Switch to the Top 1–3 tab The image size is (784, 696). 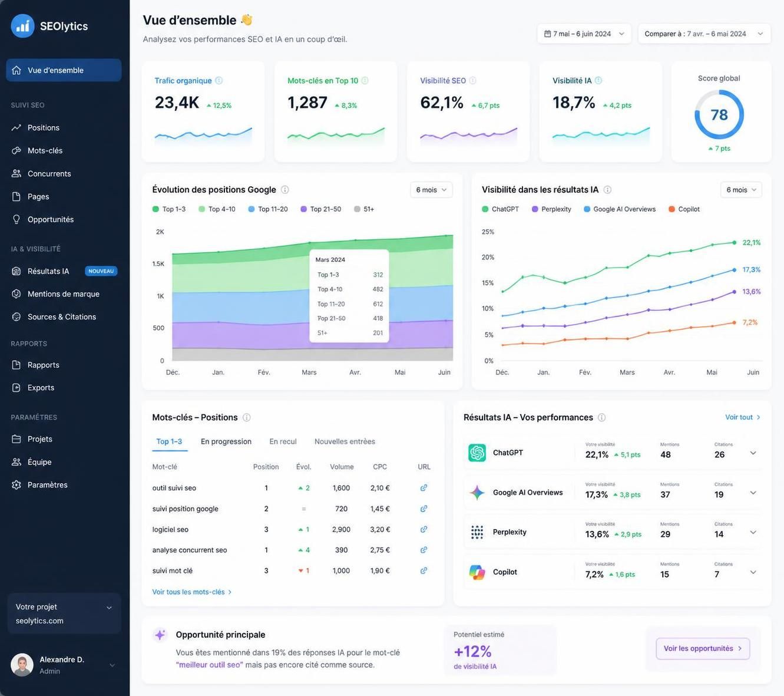[x=169, y=441]
